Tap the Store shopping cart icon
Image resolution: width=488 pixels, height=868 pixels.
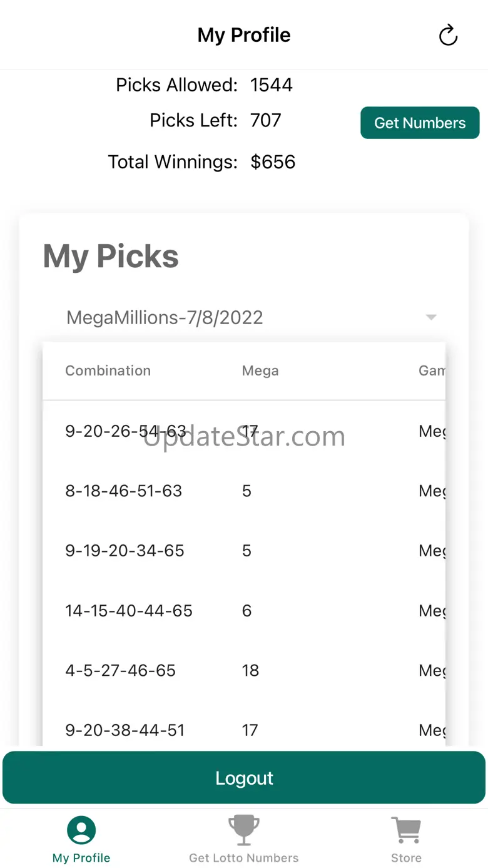coord(406,830)
